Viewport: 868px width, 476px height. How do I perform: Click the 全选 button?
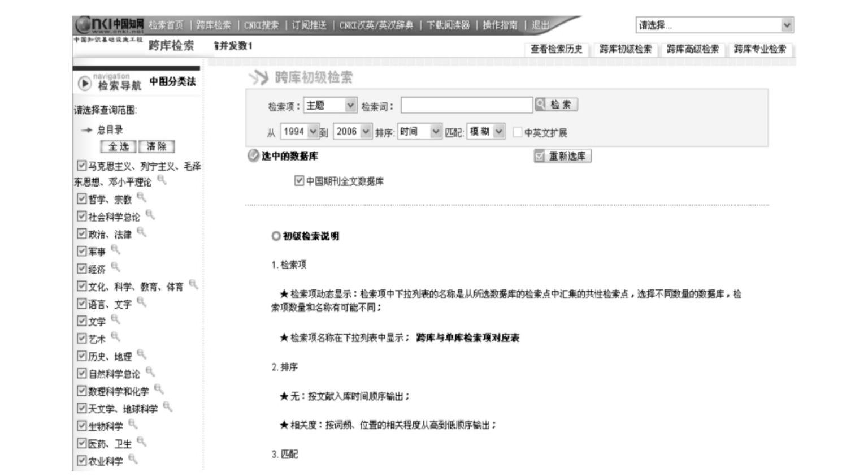[119, 146]
